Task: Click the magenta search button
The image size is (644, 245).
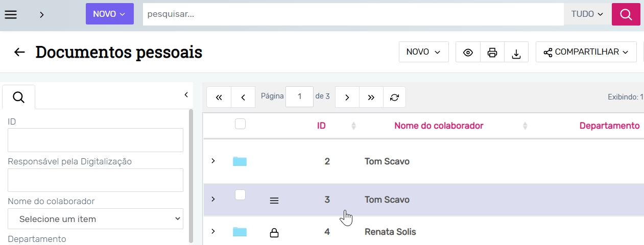Action: 626,14
